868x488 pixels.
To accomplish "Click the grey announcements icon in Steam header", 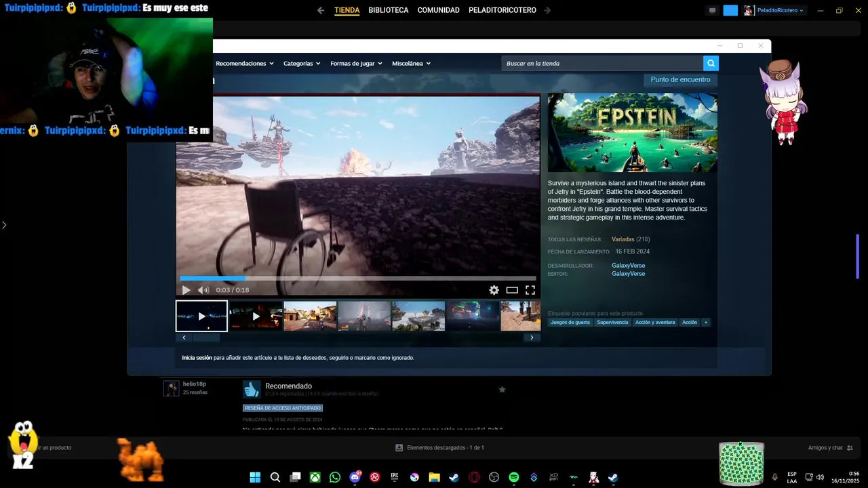I will tap(712, 10).
